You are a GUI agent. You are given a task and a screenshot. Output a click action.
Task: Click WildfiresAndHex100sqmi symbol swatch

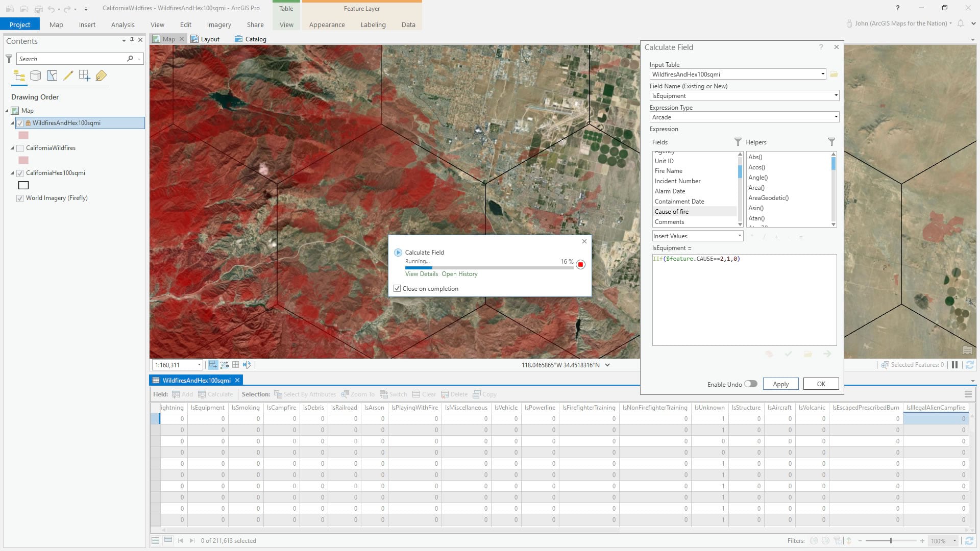tap(23, 135)
